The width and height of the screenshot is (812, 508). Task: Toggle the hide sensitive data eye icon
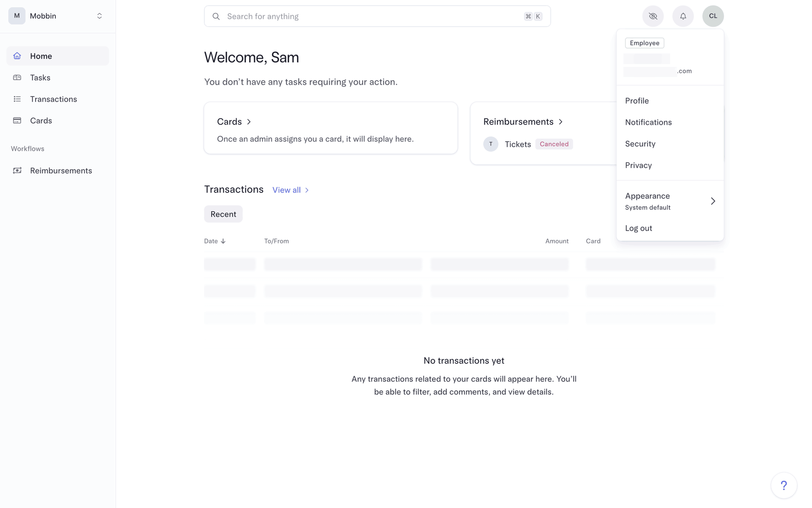653,16
